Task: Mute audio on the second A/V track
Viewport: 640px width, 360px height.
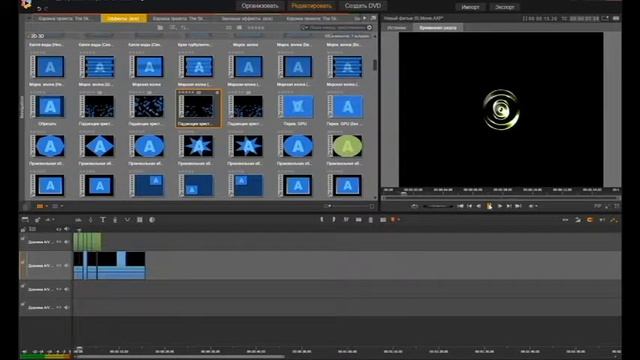Action: 67,266
